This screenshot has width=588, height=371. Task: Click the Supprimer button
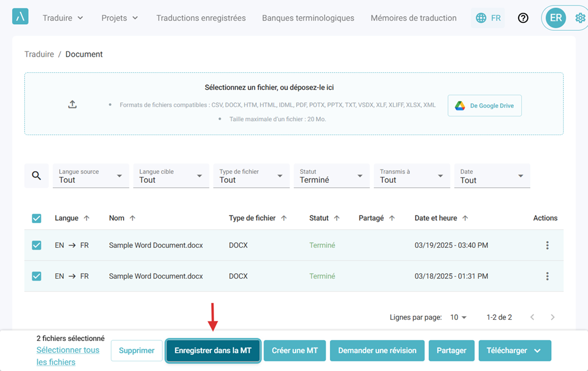coord(136,350)
